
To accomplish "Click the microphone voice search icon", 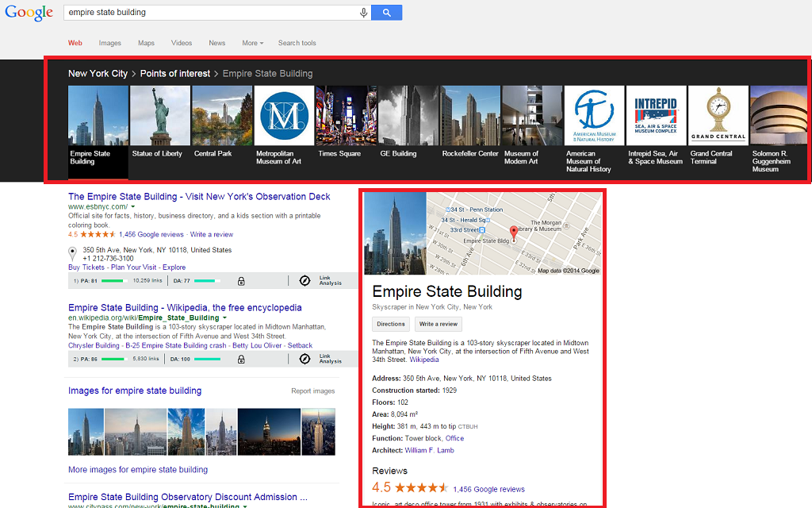I will [x=363, y=13].
